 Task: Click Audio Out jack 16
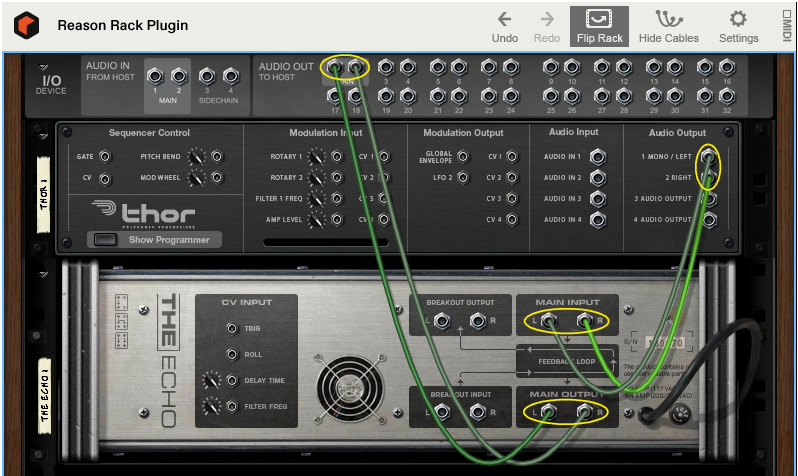(727, 67)
